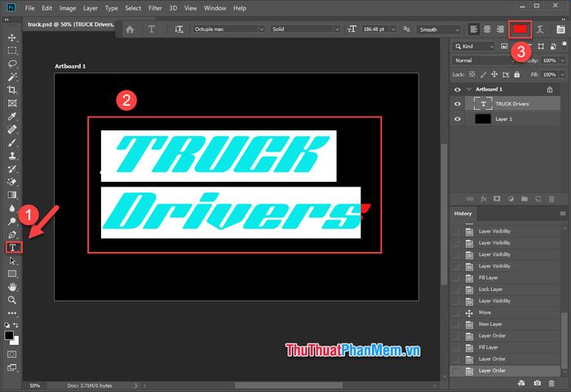Activate the Magic Wand tool
Viewport: 571px width, 392px height.
click(x=12, y=77)
